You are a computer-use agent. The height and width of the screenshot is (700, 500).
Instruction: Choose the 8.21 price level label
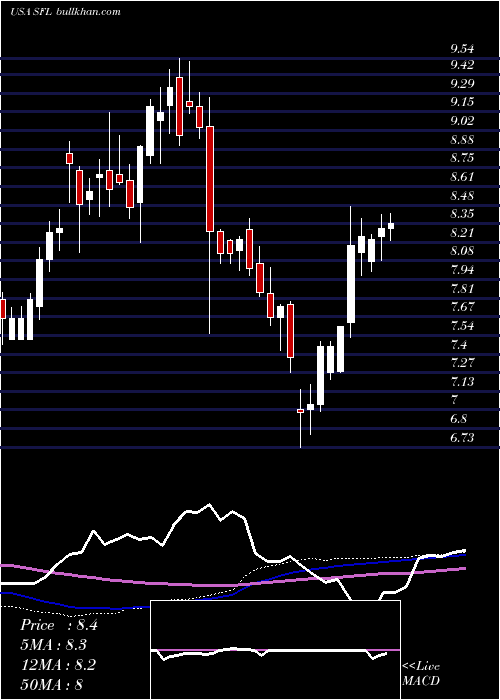pos(462,233)
